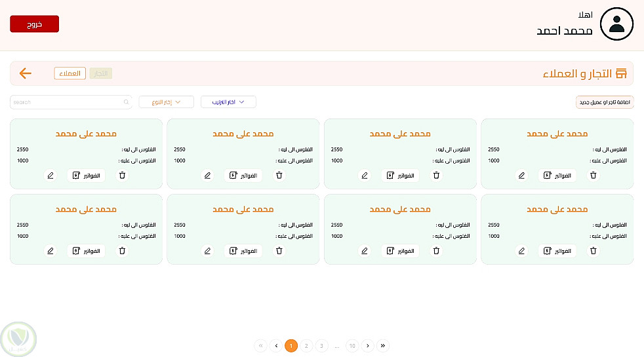
Task: Go to previous page arrow in pagination
Action: (276, 346)
